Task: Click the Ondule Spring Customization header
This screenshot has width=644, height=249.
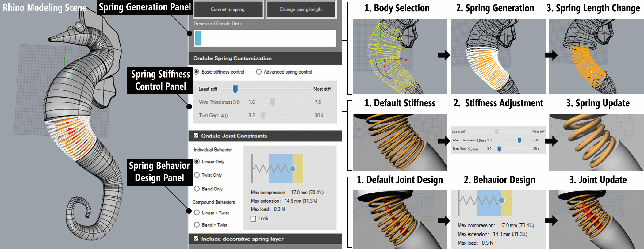Action: [x=265, y=58]
